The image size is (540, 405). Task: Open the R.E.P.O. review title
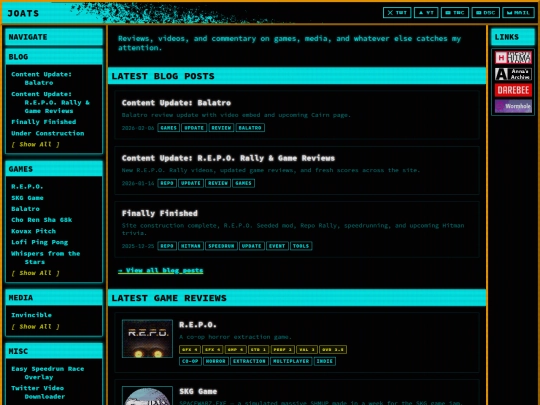(198, 325)
